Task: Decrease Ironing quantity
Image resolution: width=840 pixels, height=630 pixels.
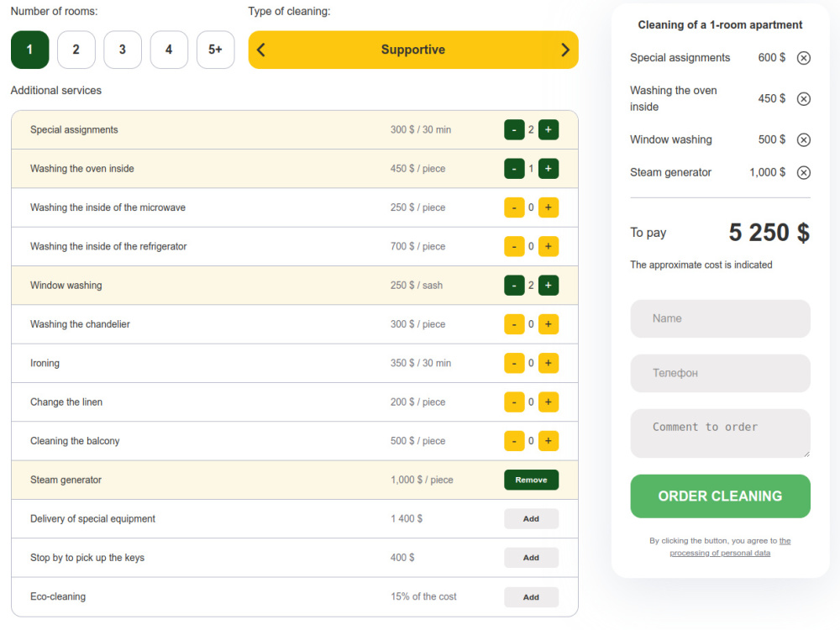Action: pos(514,363)
